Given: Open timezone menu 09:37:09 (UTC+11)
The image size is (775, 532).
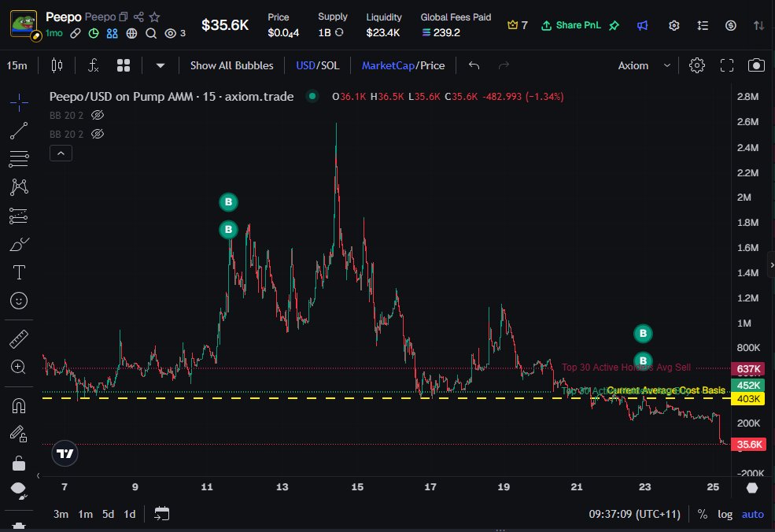Looking at the screenshot, I should point(635,514).
